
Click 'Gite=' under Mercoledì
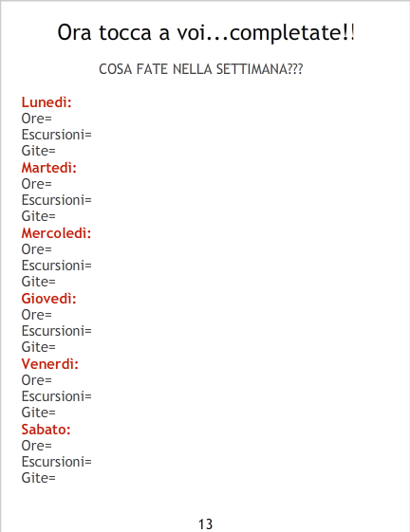(x=38, y=282)
